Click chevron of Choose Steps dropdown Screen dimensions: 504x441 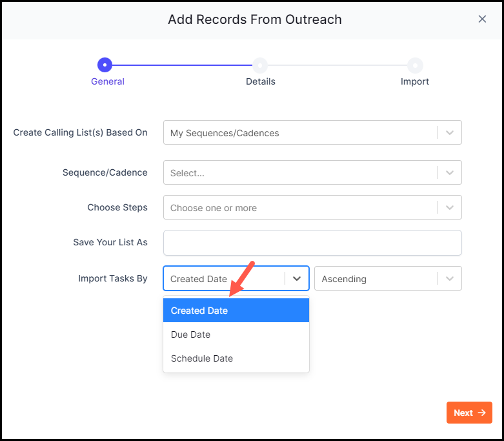[450, 207]
